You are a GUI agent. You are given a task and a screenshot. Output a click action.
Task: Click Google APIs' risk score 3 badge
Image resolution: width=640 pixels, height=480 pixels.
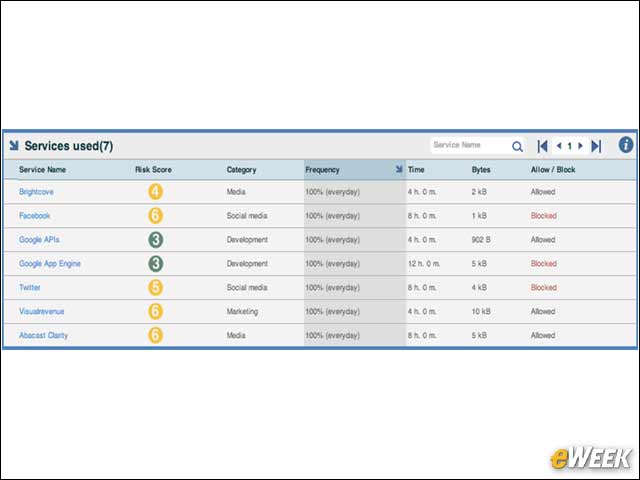[156, 240]
